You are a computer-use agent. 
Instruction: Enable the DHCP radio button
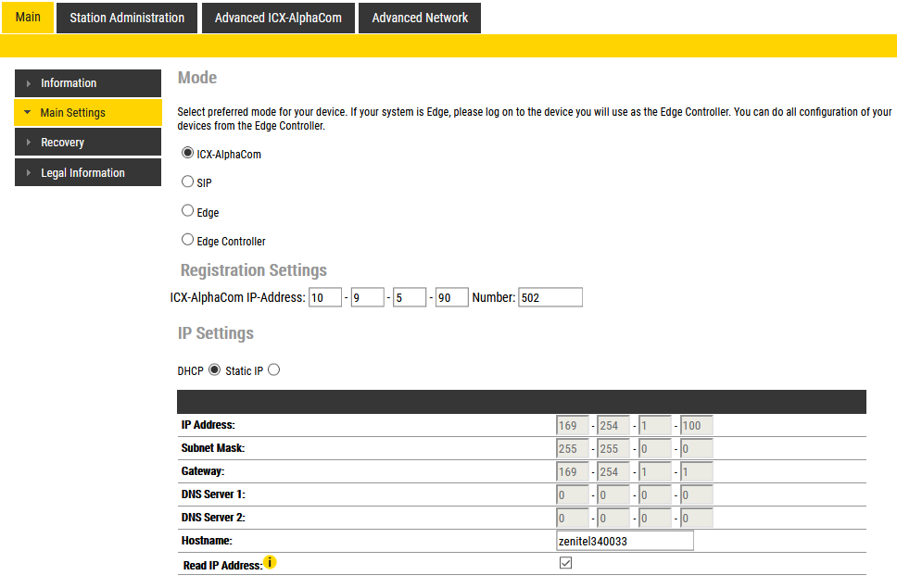[215, 370]
